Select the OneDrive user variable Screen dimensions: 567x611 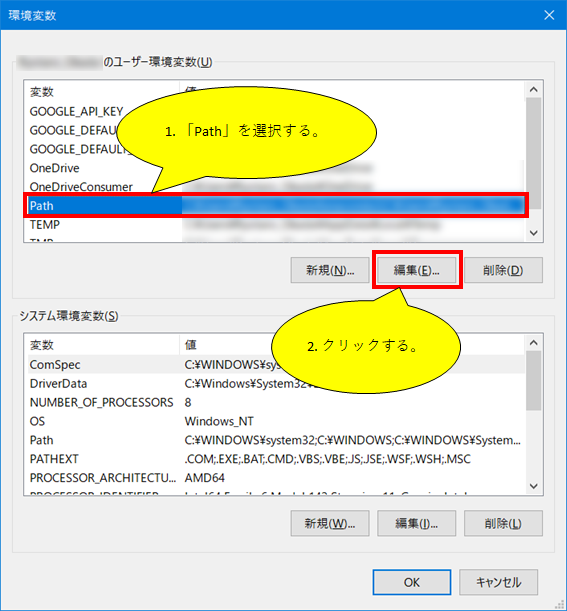coord(276,168)
